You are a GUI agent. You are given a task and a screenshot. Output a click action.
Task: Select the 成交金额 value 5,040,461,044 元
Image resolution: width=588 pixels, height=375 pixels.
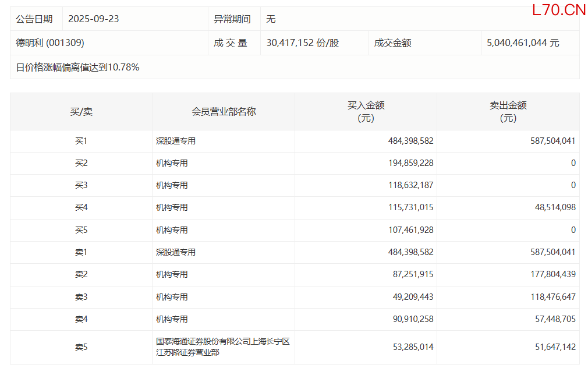pyautogui.click(x=522, y=43)
